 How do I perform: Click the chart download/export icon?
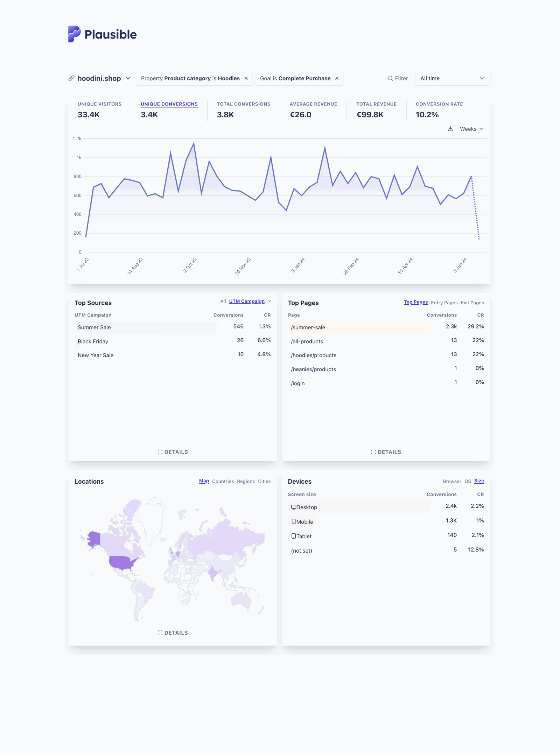450,129
